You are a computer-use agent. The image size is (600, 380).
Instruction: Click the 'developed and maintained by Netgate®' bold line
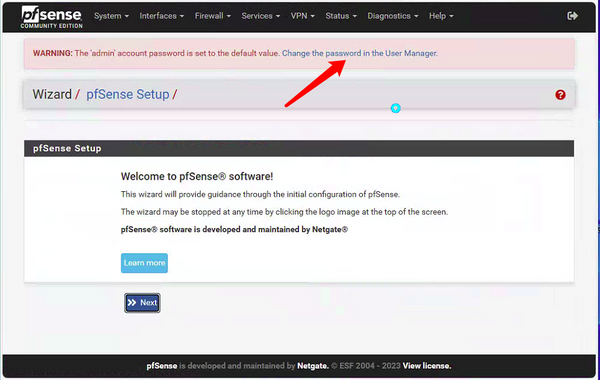click(x=234, y=230)
